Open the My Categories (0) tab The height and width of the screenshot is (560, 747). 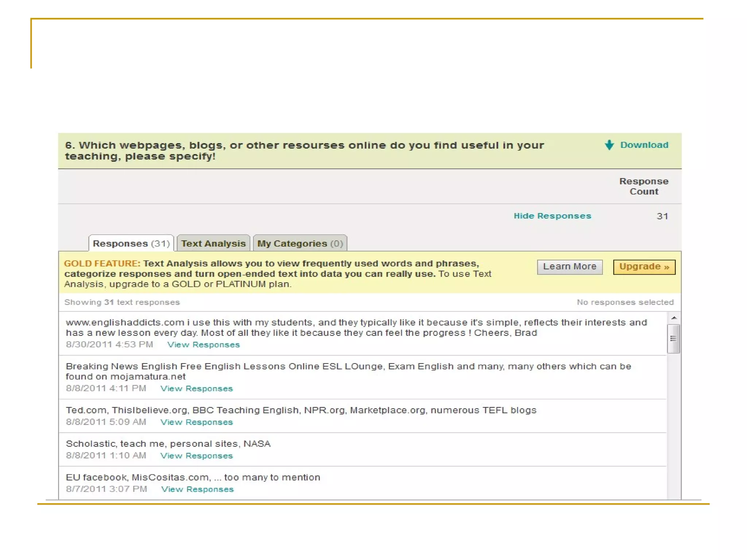click(x=300, y=243)
